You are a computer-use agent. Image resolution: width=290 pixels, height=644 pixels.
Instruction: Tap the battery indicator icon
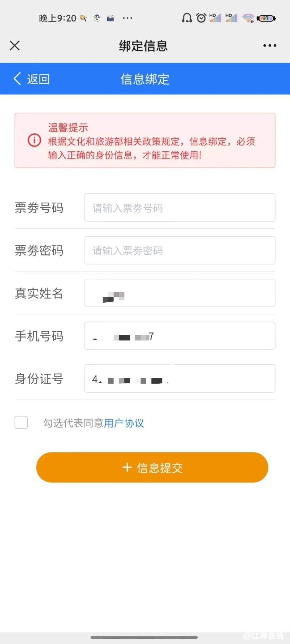pyautogui.click(x=266, y=18)
